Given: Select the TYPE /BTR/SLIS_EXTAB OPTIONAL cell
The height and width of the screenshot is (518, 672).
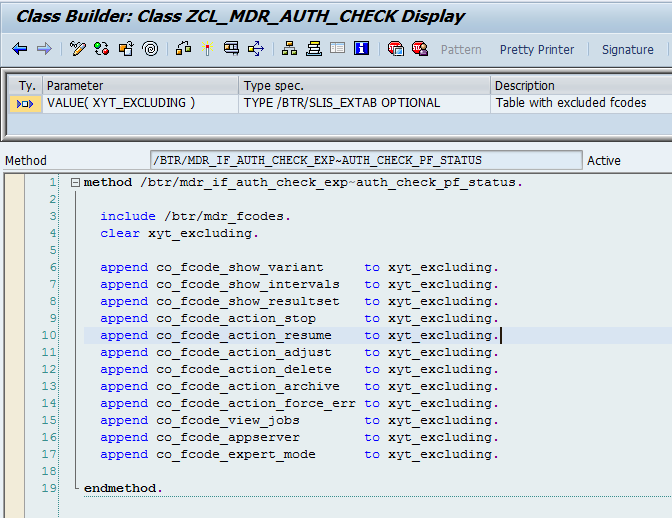Looking at the screenshot, I should [x=364, y=103].
